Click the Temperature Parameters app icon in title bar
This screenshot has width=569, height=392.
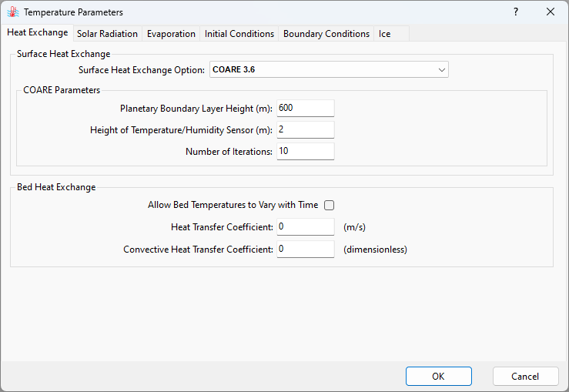(12, 12)
